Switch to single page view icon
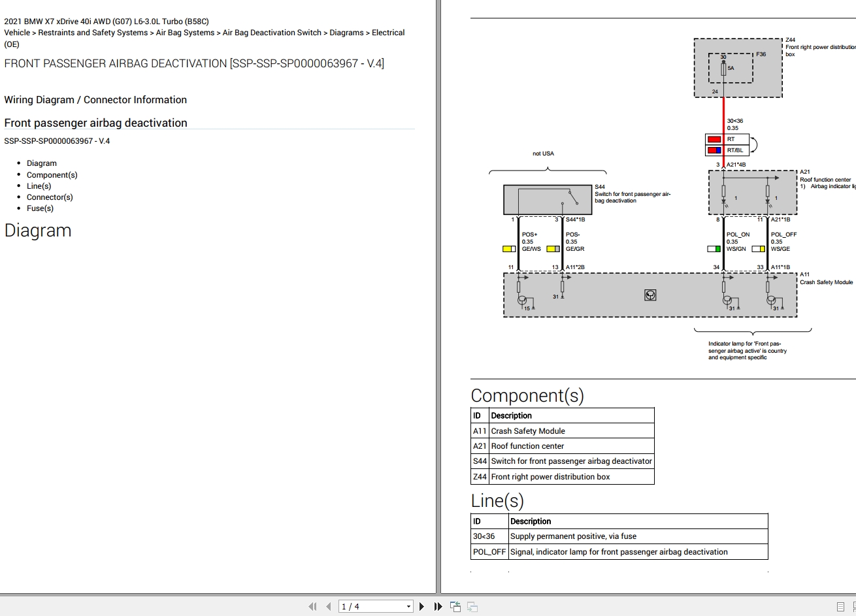 coord(840,607)
